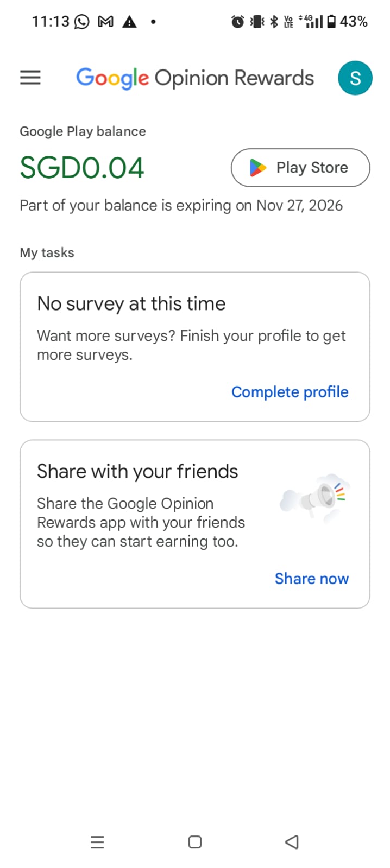Tap the Google Opinion Rewards title
This screenshot has height=868, width=390.
point(194,78)
